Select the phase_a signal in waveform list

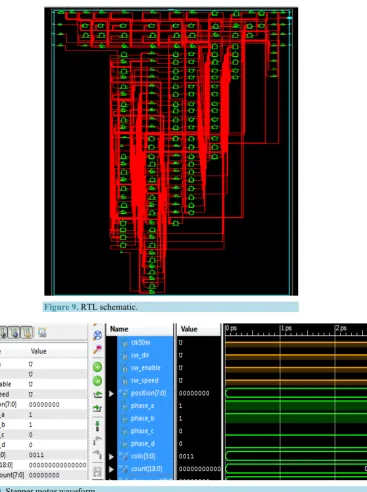pos(145,406)
